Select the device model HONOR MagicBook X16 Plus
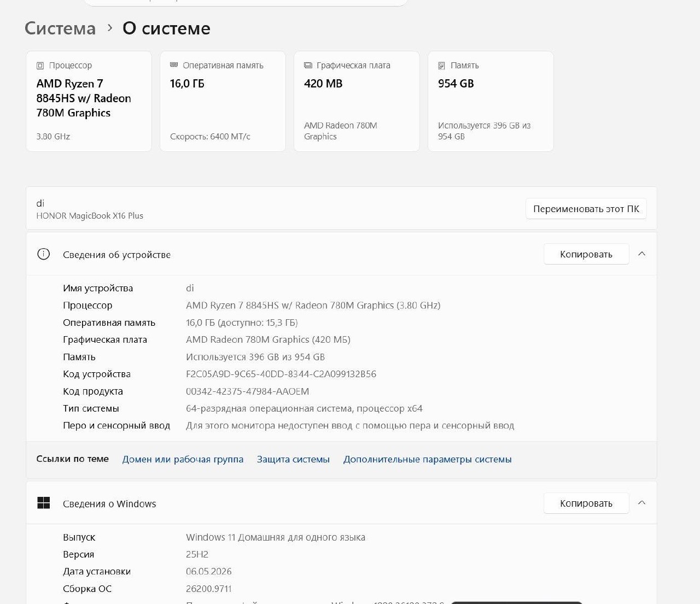700x604 pixels. pos(90,216)
